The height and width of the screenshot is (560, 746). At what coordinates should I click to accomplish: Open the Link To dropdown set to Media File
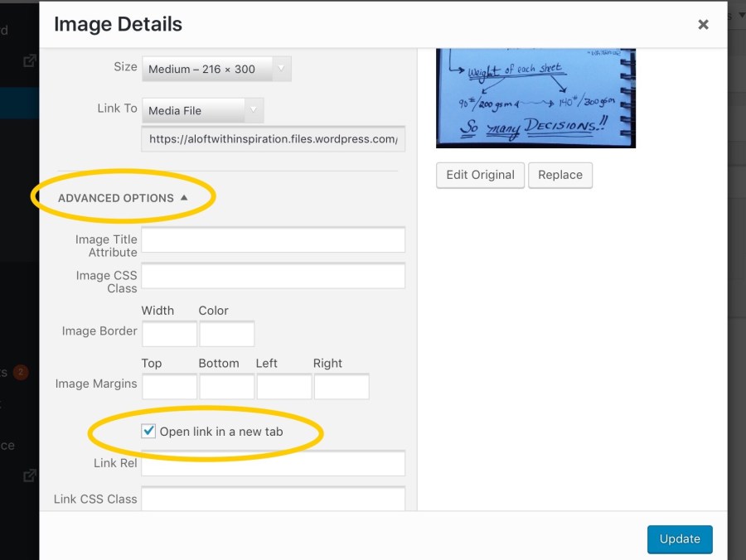pyautogui.click(x=203, y=110)
